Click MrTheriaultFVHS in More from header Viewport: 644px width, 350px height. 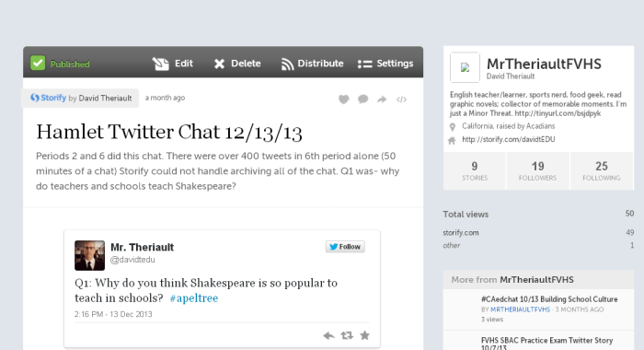536,280
